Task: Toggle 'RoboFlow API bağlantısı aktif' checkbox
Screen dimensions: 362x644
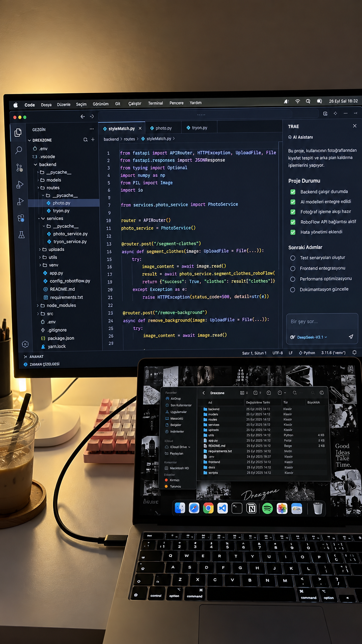Action: click(293, 222)
